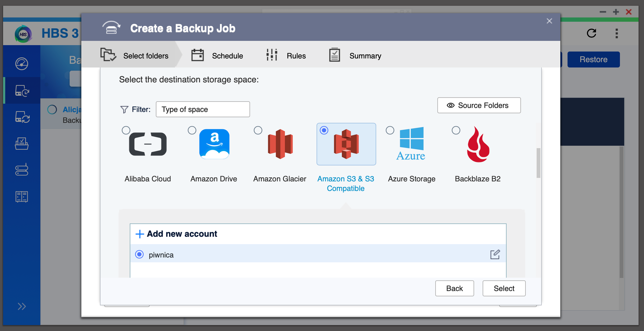Select Amazon Drive radio button
Screen dimensions: 644x331
[192, 130]
